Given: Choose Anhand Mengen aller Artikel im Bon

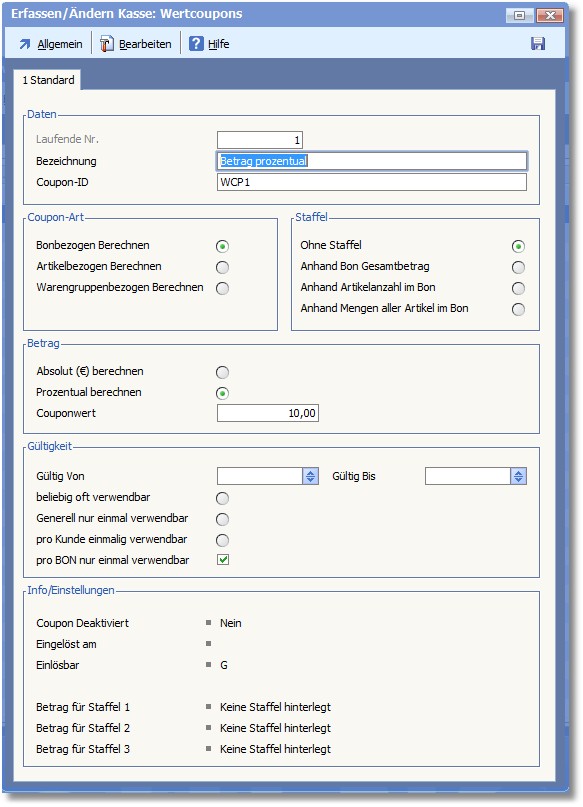Looking at the screenshot, I should tap(518, 309).
